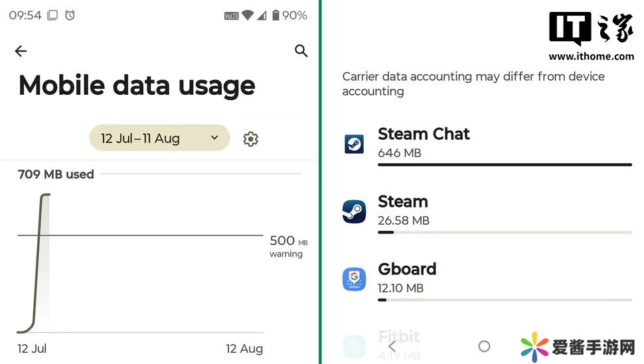
Task: Tap the Steam Chat app icon
Action: tap(354, 143)
